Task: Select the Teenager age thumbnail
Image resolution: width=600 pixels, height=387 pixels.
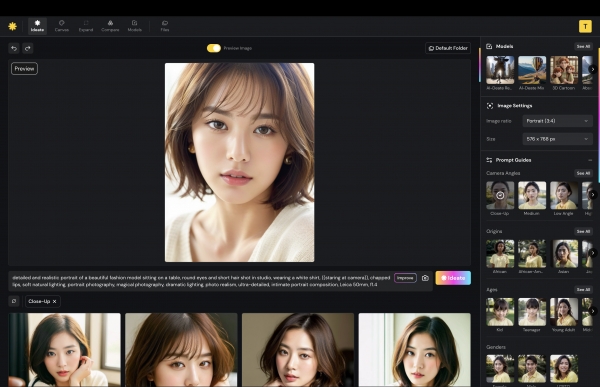Action: (532, 312)
